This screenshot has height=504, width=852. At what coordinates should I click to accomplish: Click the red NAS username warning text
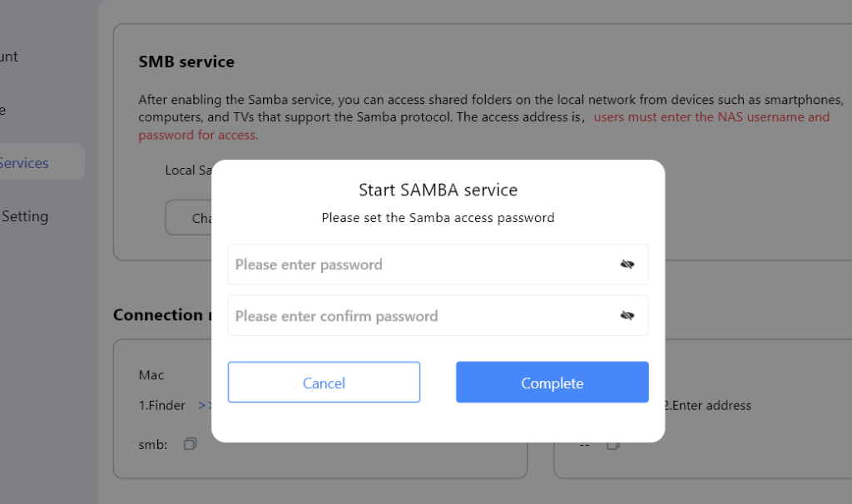711,117
